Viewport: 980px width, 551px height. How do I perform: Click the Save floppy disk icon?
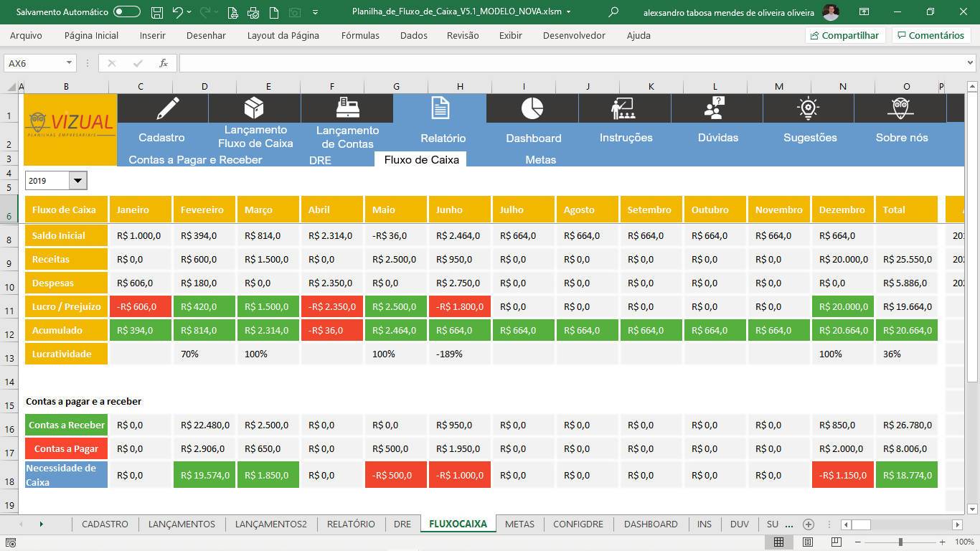pos(158,12)
